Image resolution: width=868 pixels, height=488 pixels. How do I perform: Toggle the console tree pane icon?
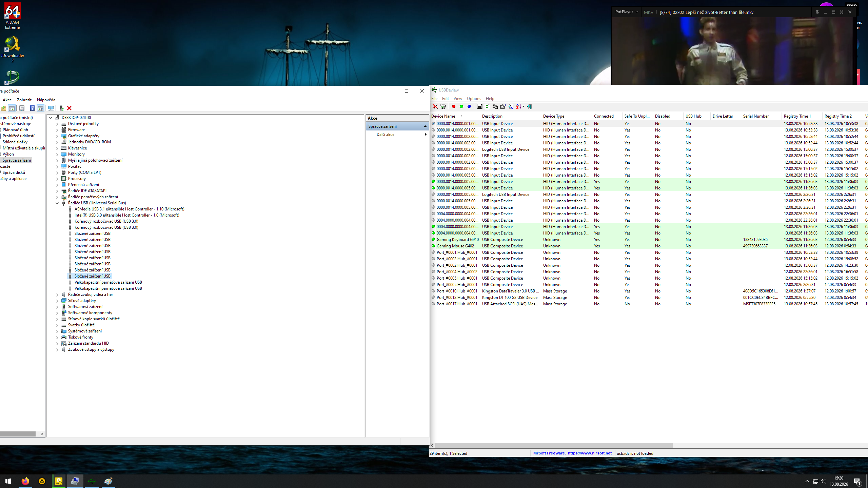[x=12, y=108]
